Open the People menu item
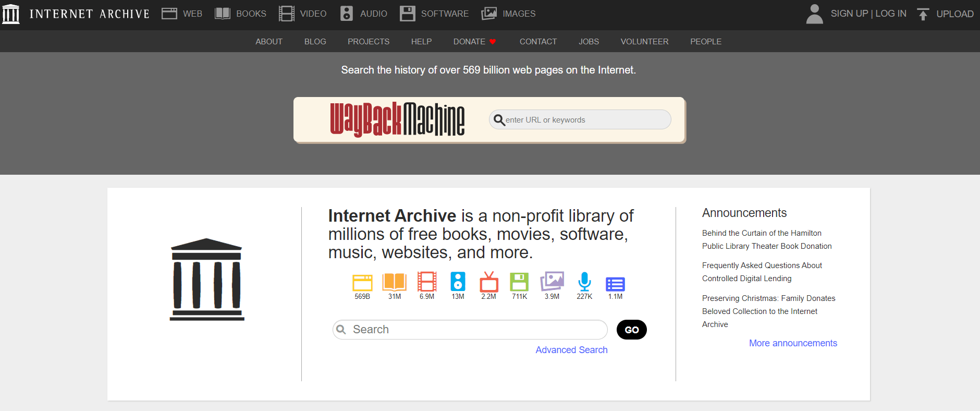 click(x=706, y=42)
